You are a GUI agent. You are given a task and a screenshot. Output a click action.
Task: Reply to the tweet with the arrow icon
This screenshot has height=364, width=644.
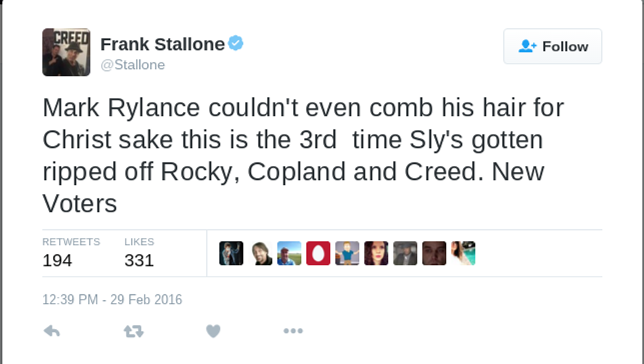(52, 331)
